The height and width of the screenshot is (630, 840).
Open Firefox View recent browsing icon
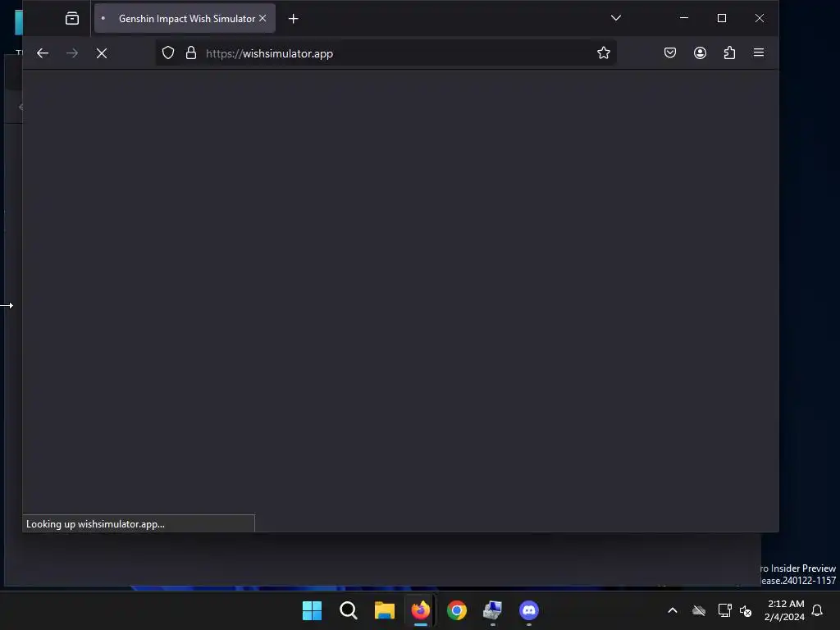[72, 19]
